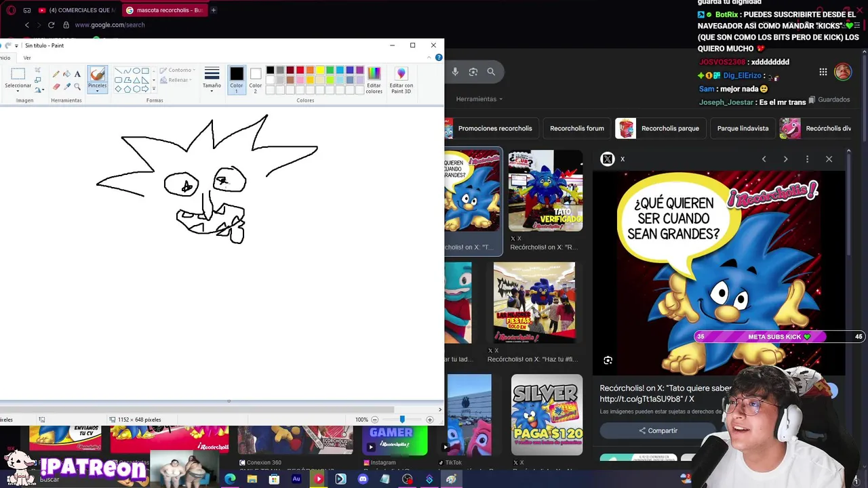
Task: Open Paint quick access toolbar dropdown
Action: (x=16, y=45)
